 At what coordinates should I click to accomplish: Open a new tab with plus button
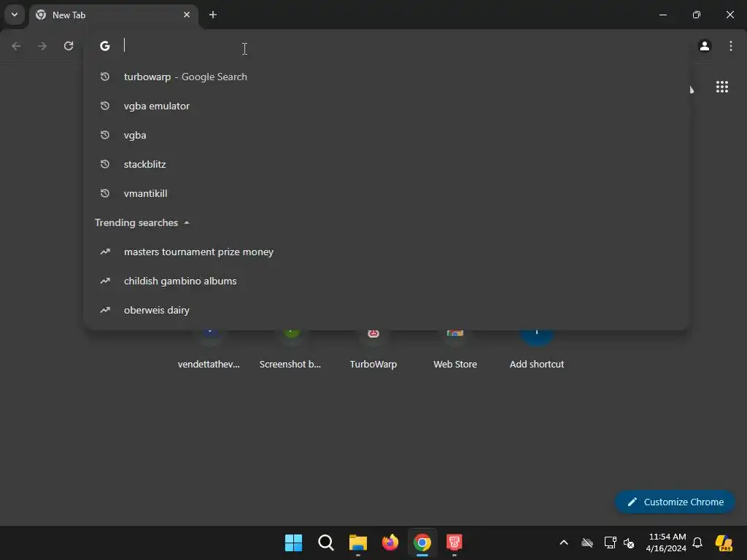[x=213, y=15]
